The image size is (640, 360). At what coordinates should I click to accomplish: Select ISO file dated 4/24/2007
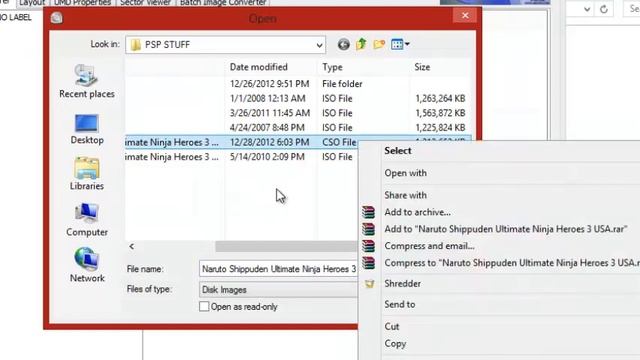[x=298, y=128]
